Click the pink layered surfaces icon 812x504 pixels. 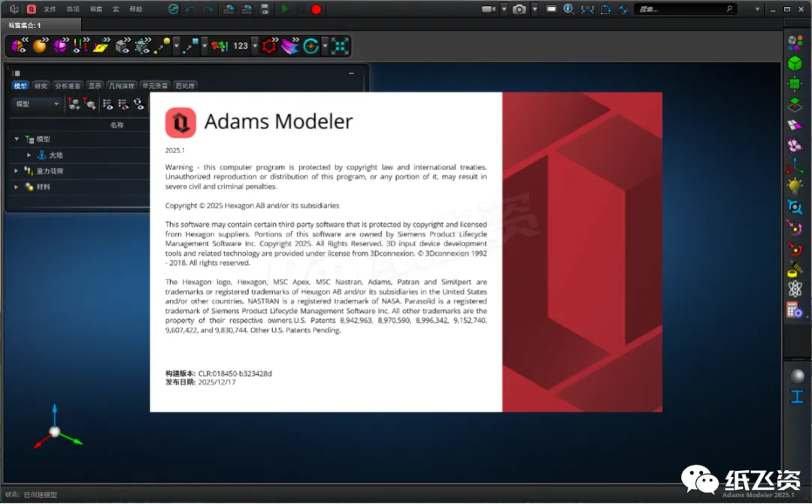(x=290, y=46)
